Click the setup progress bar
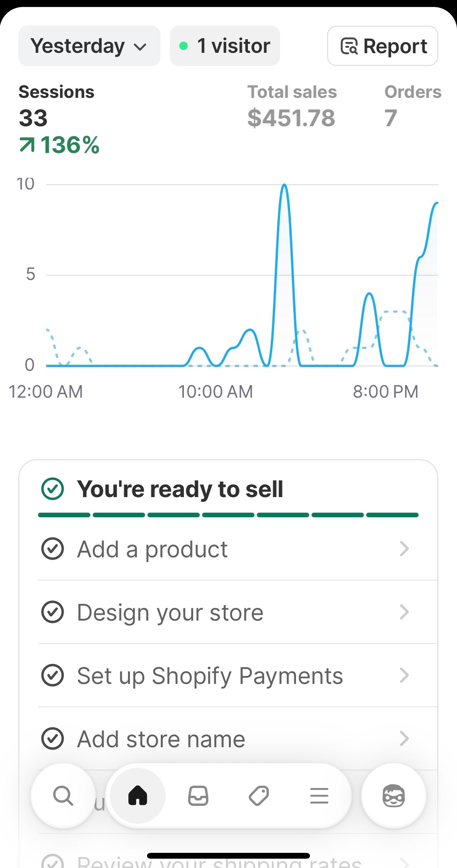 point(228,515)
